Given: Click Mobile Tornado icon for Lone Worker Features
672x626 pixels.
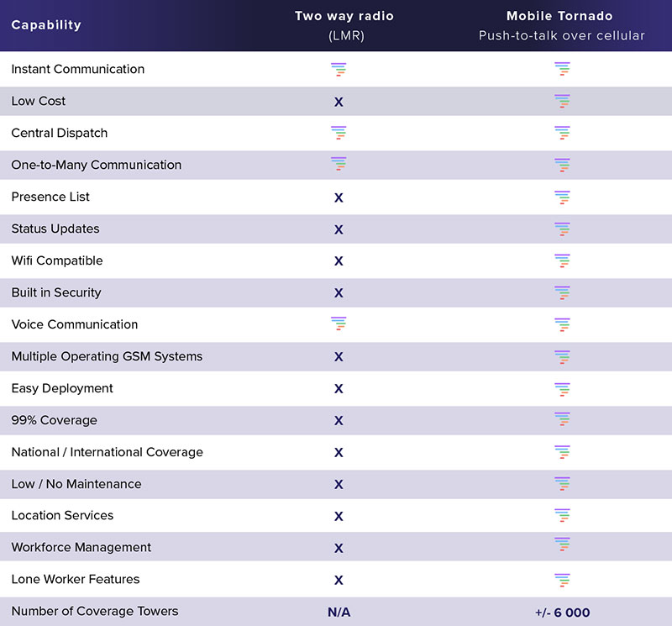Looking at the screenshot, I should coord(562,580).
